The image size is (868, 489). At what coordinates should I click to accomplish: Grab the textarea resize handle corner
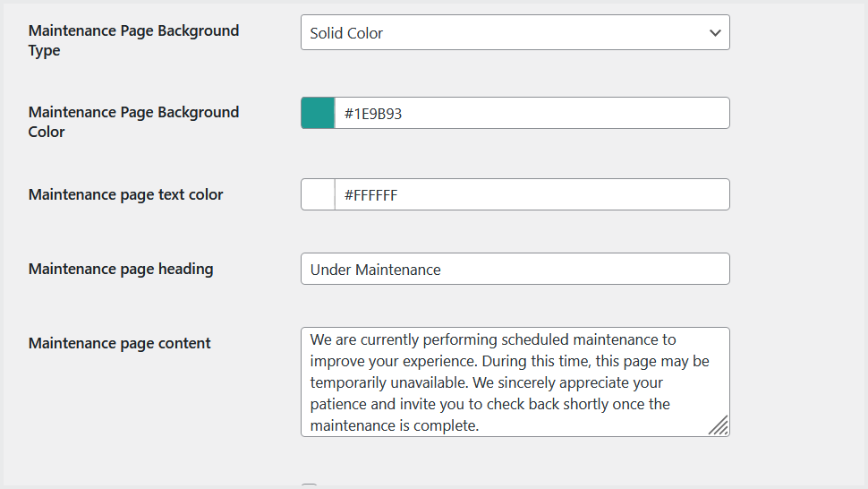click(719, 426)
